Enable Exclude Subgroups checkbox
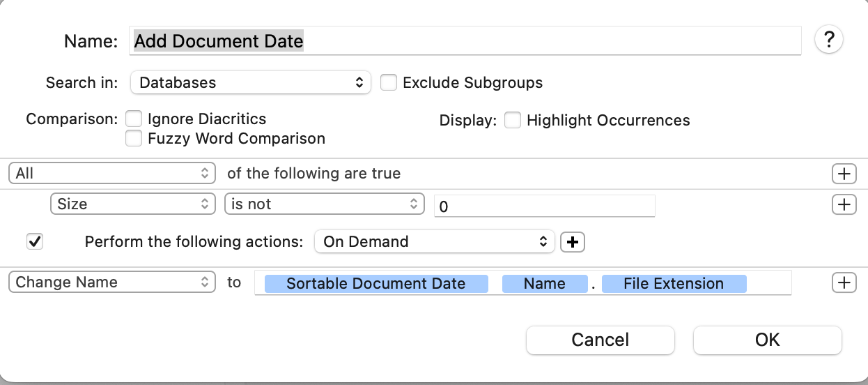The height and width of the screenshot is (385, 868). [389, 82]
